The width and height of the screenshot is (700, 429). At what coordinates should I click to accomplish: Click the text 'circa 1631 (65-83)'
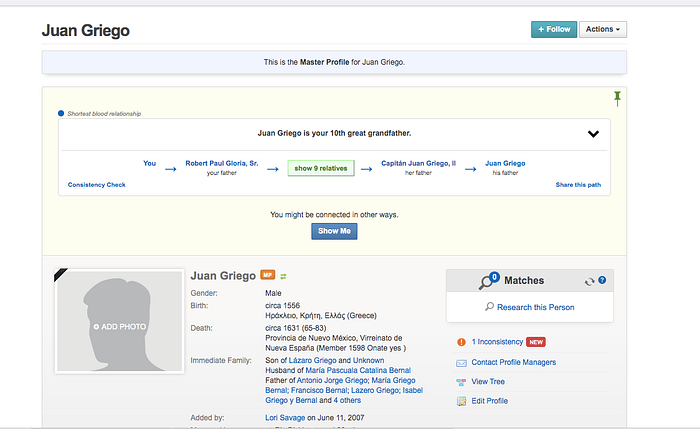coord(296,328)
